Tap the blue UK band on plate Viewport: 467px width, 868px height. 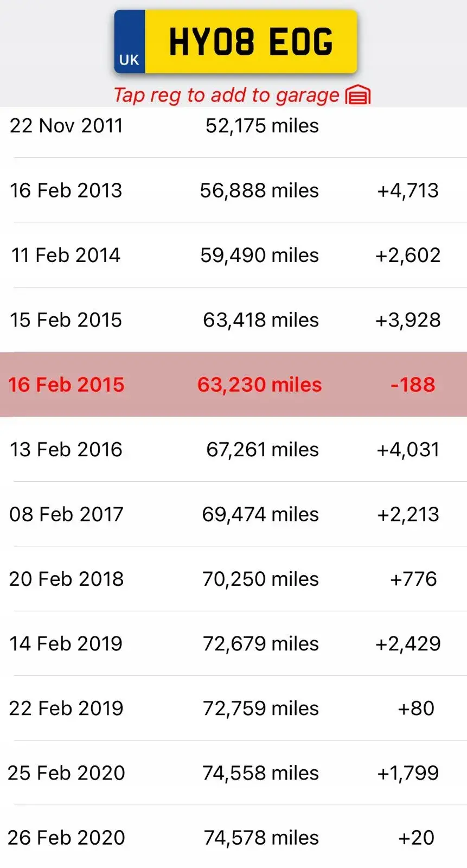(x=130, y=42)
